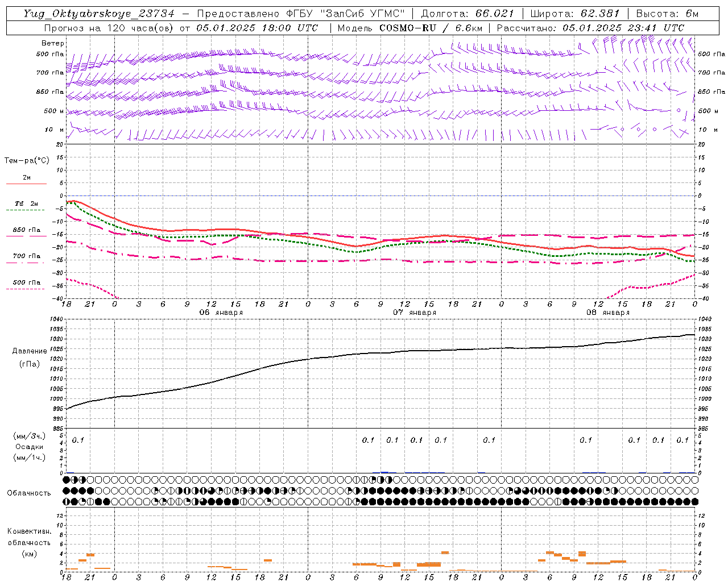Select the 500 гПа label in temperature legend
The height and width of the screenshot is (582, 728).
pyautogui.click(x=26, y=282)
